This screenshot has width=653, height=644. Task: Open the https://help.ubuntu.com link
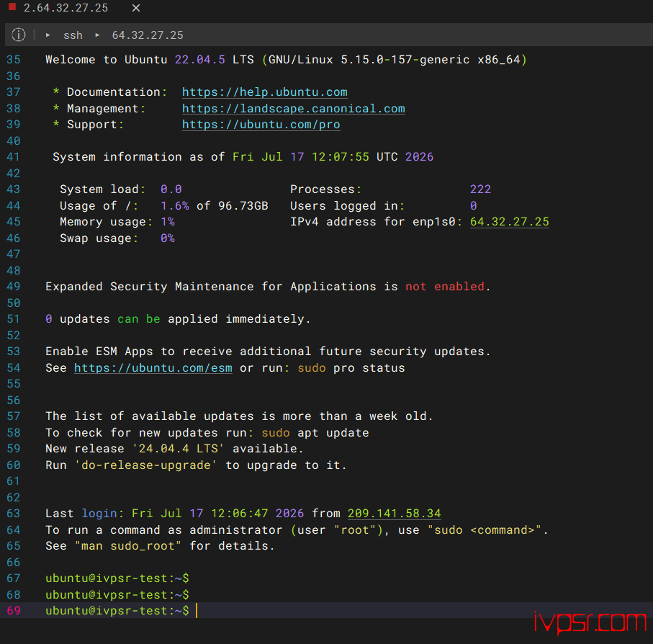pyautogui.click(x=264, y=92)
